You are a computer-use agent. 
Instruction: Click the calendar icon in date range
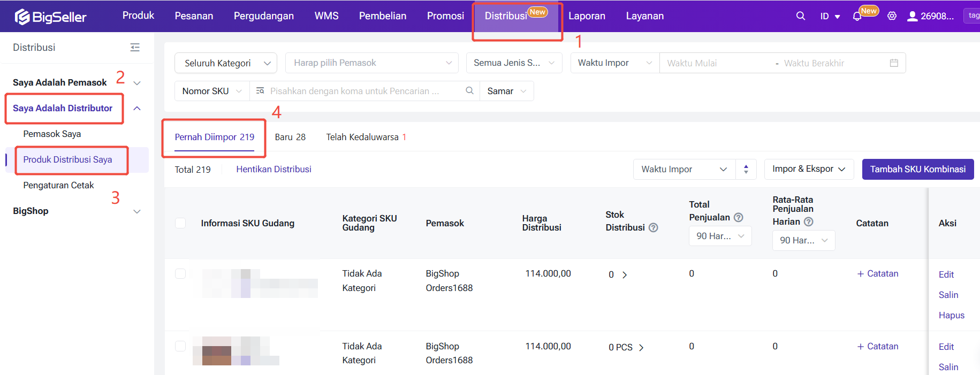(893, 63)
